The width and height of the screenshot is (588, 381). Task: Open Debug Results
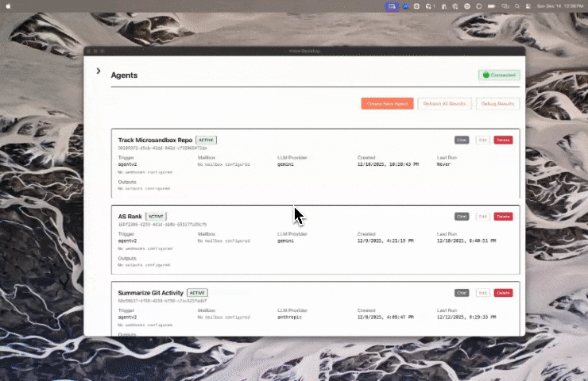[x=498, y=103]
